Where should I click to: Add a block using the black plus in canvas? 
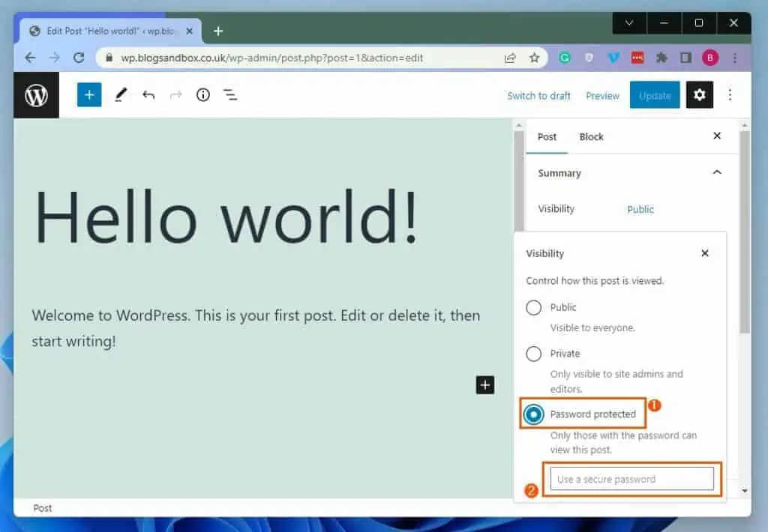pyautogui.click(x=485, y=384)
